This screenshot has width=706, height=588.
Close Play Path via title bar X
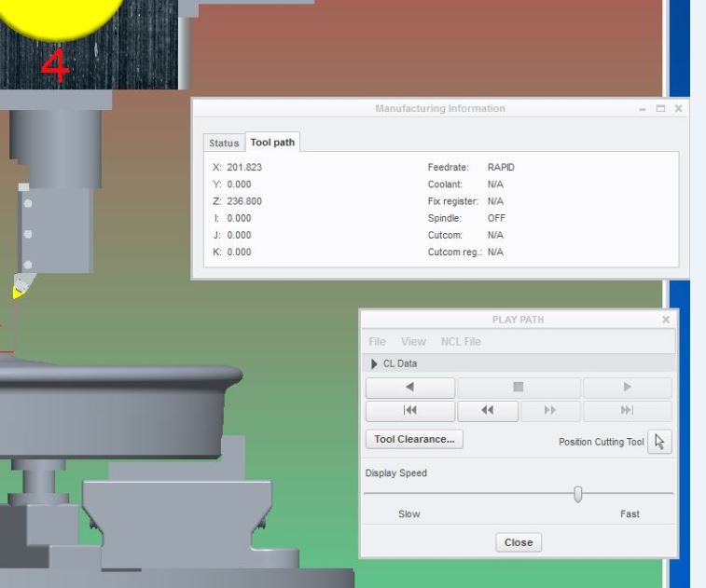click(666, 320)
